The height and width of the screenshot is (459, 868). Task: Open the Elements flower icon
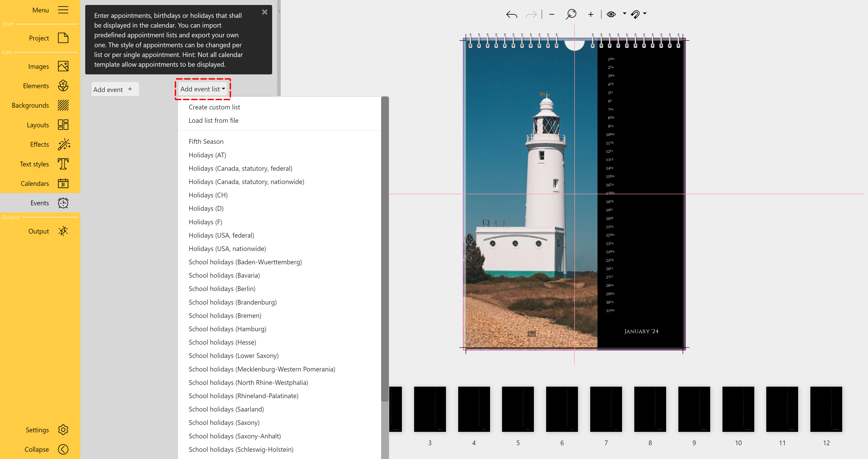pos(63,86)
